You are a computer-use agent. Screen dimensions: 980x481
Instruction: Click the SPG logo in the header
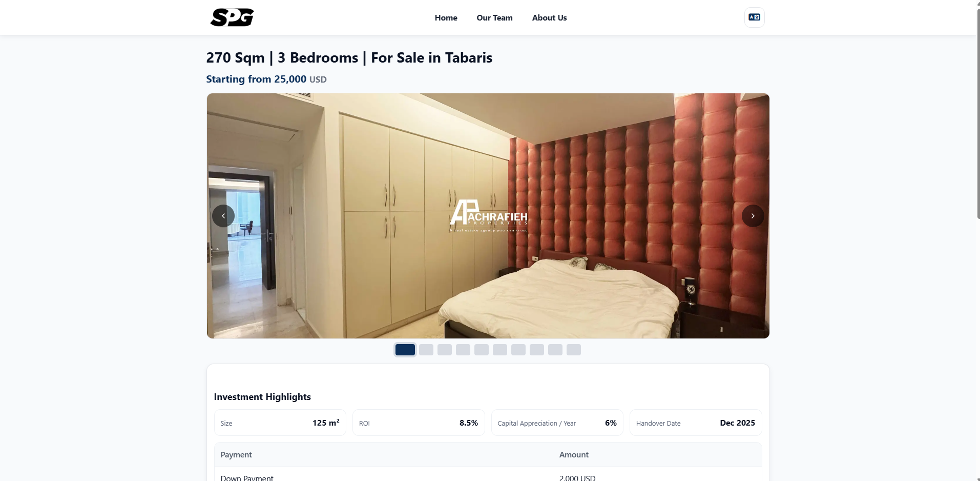(x=232, y=17)
